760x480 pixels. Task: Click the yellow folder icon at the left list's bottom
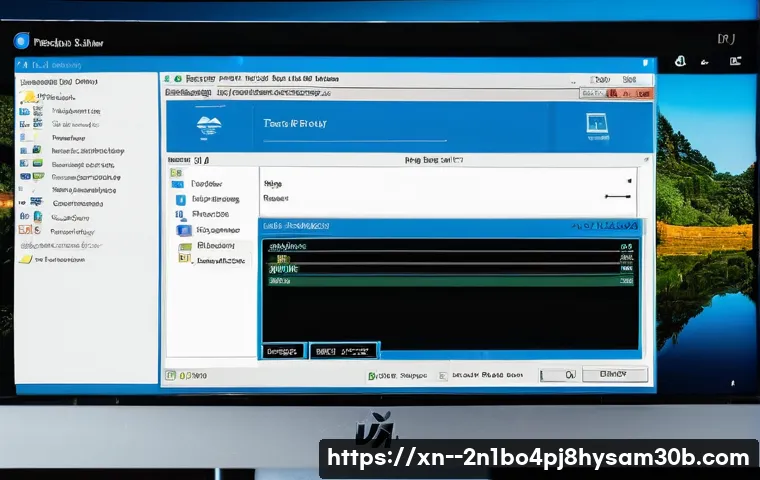pyautogui.click(x=24, y=258)
